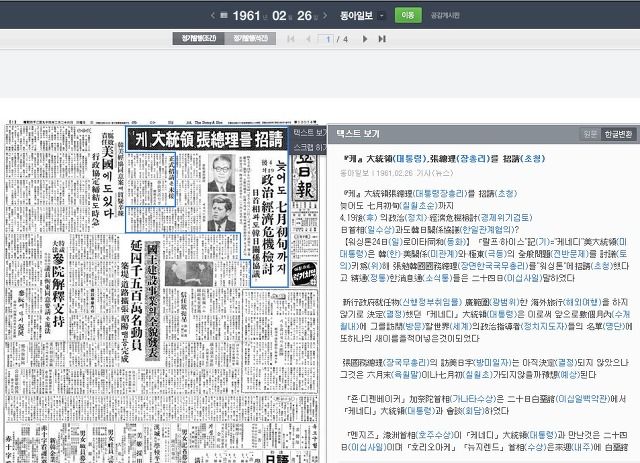
Task: Click the article title in text panel
Action: 444,158
